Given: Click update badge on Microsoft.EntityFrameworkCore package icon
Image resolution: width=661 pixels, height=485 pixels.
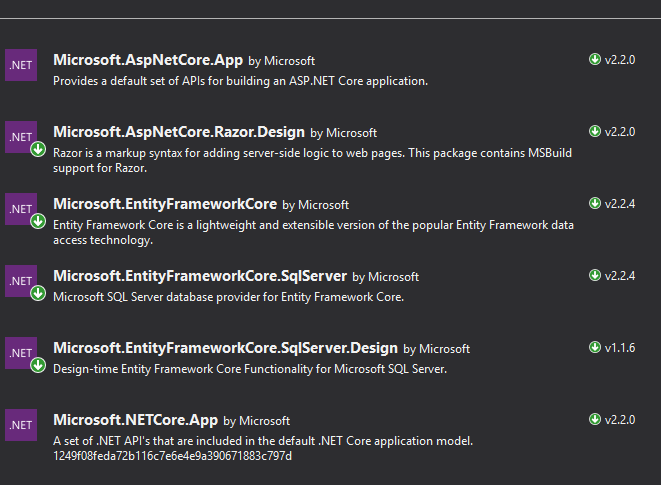Looking at the screenshot, I should (38, 221).
